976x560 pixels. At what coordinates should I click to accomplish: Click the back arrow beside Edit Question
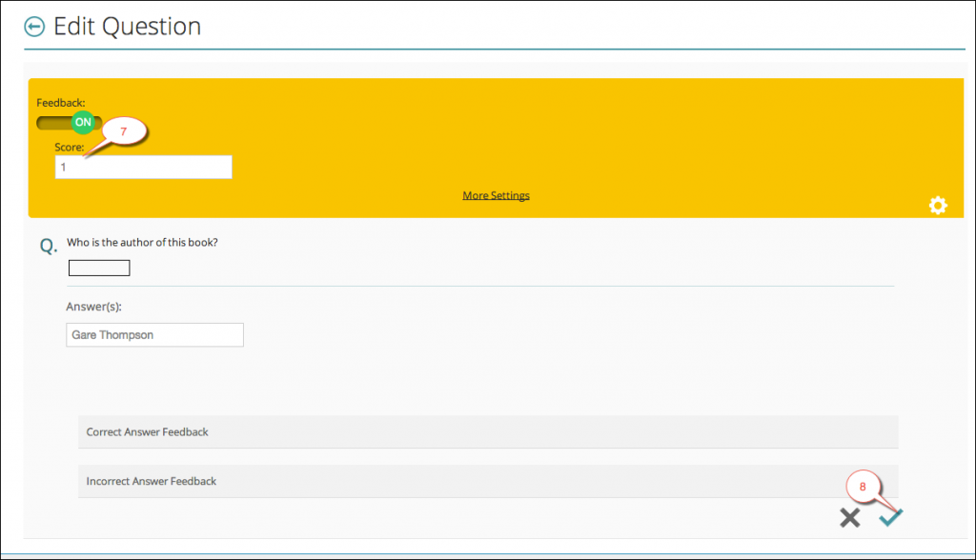[34, 27]
